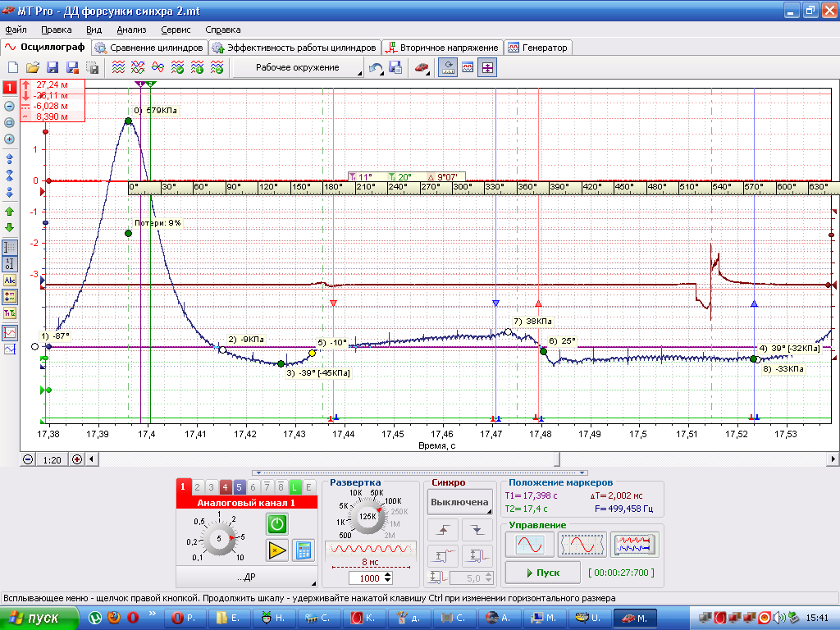Open a file with the yellow folder icon
This screenshot has width=840, height=630.
click(x=33, y=67)
